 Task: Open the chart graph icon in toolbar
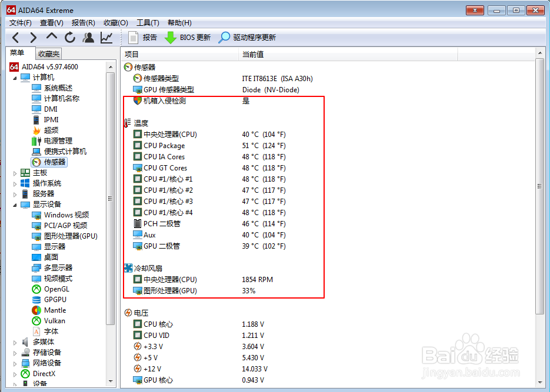click(x=106, y=37)
